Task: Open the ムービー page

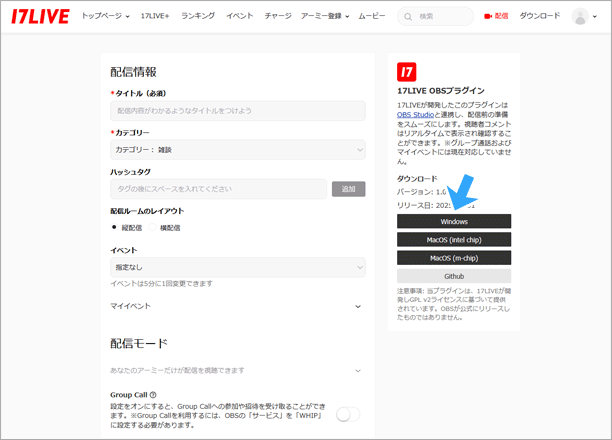Action: point(372,16)
